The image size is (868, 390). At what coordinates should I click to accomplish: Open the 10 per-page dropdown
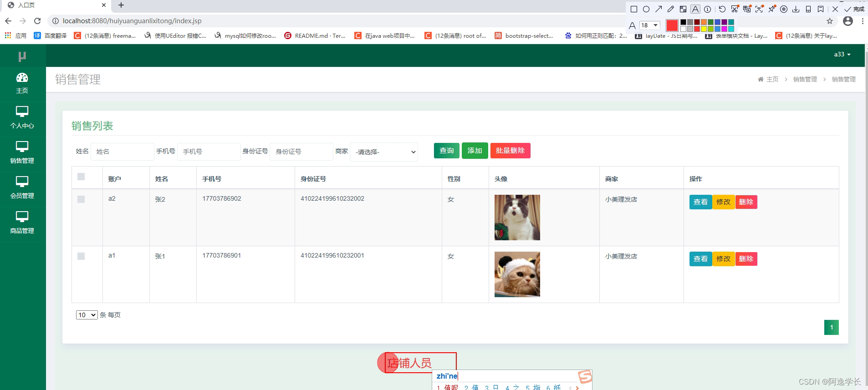click(x=87, y=315)
